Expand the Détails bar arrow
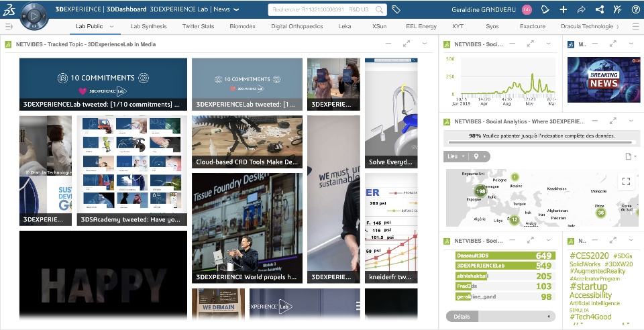 [549, 317]
